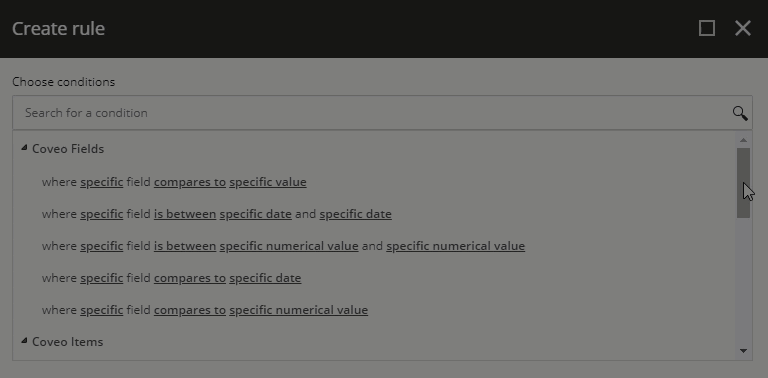This screenshot has width=768, height=378.
Task: Close the Create rule dialog
Action: (x=743, y=28)
